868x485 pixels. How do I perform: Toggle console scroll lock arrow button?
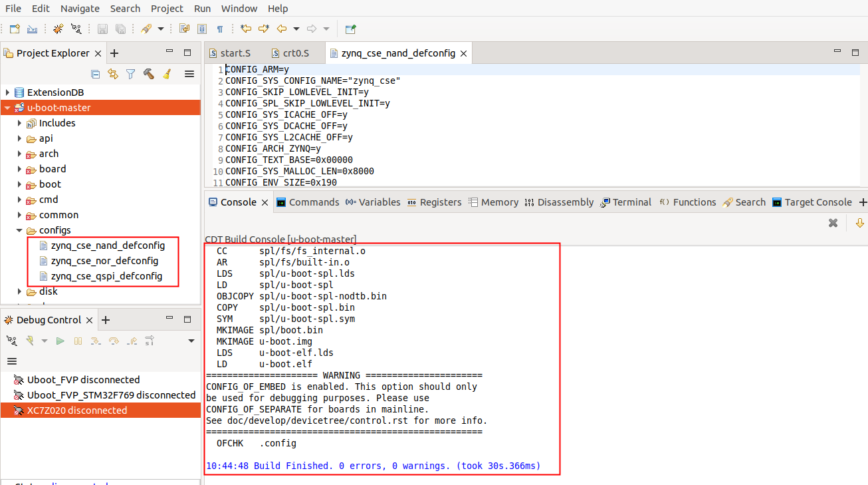(x=859, y=224)
